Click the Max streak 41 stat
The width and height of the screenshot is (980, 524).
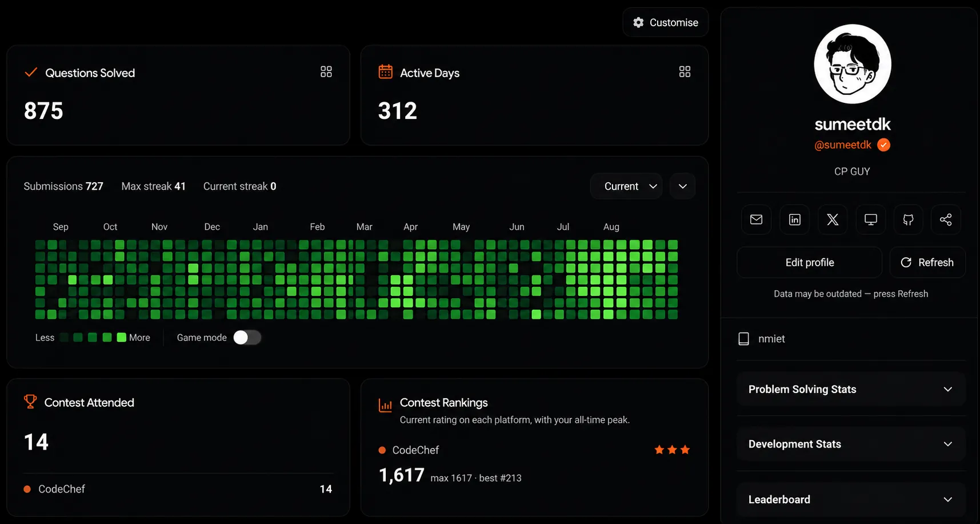click(x=154, y=186)
